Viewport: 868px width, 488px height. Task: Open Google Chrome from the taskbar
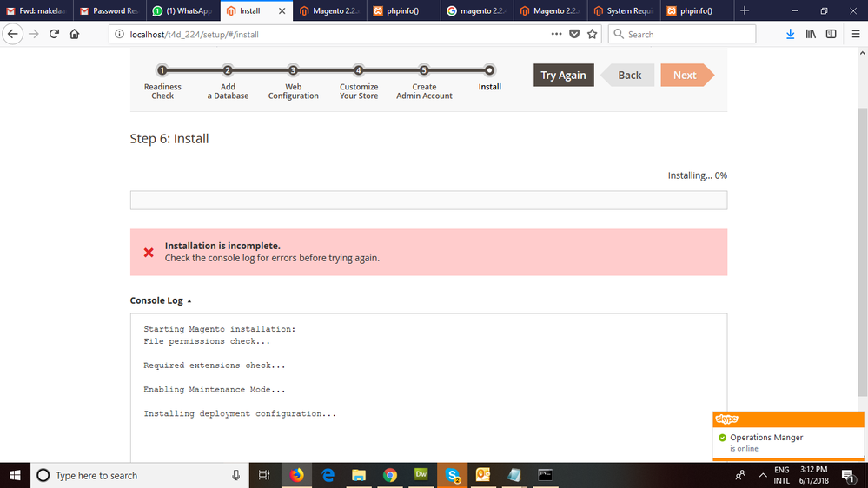coord(390,475)
